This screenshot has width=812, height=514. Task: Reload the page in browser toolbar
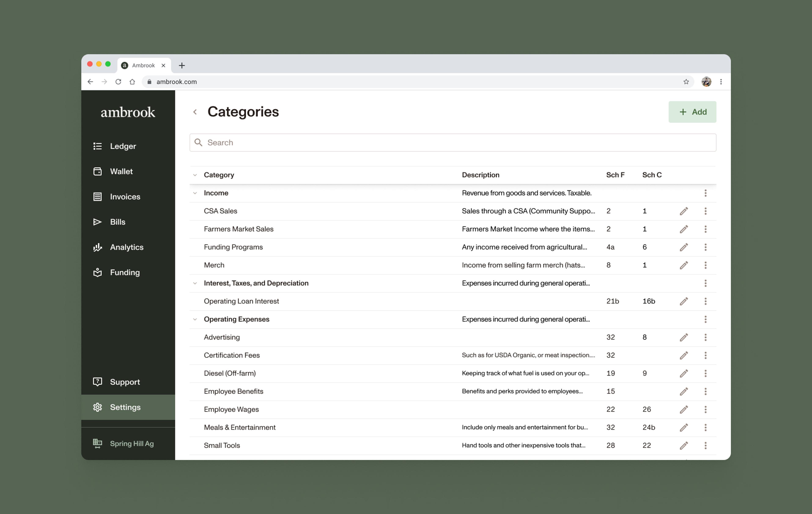(x=118, y=82)
